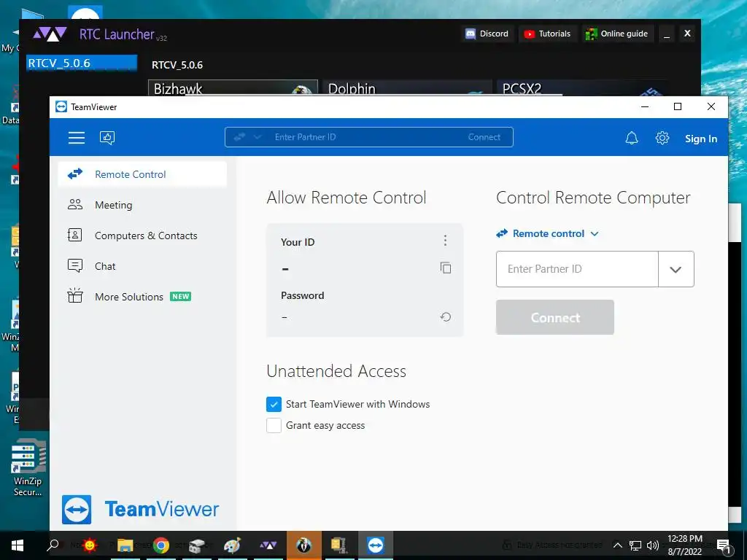Click the Computers & Contacts address book icon
Screen dimensions: 747x560
click(75, 236)
